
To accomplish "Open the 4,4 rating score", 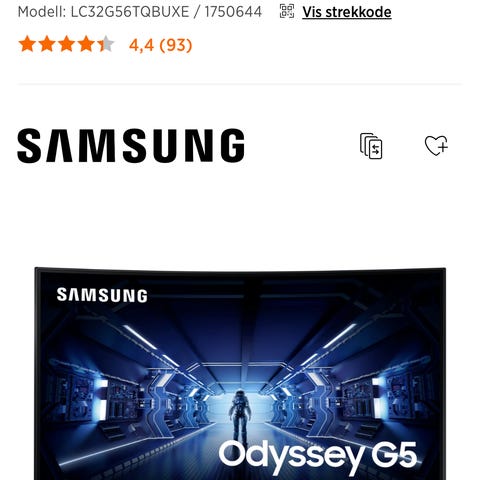I will pyautogui.click(x=141, y=45).
